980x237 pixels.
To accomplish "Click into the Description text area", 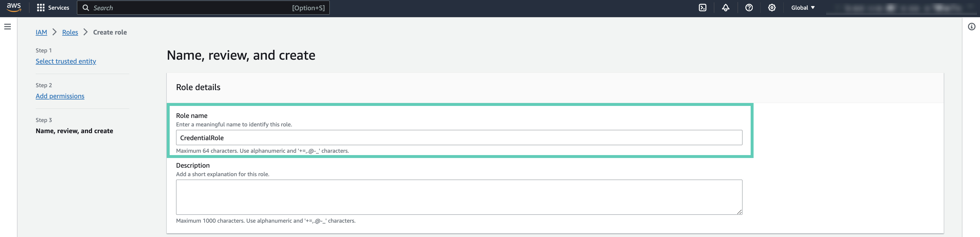I will click(x=458, y=197).
